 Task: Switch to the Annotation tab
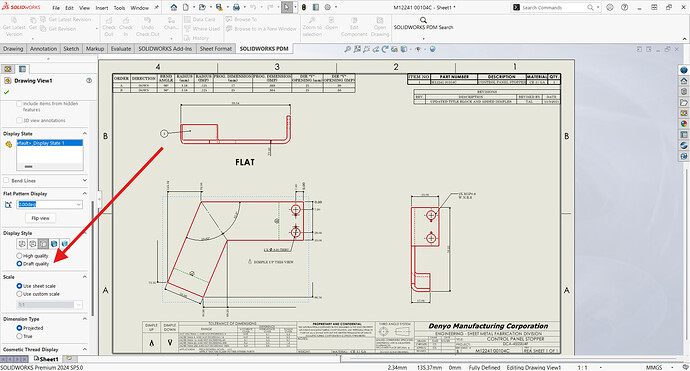[x=43, y=48]
